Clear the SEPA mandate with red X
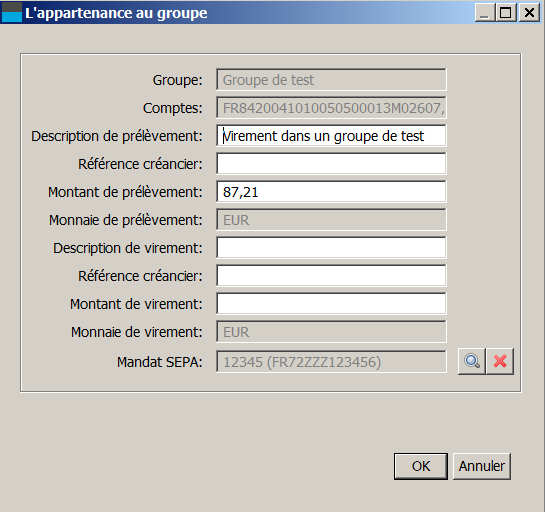The height and width of the screenshot is (512, 545). coord(500,361)
